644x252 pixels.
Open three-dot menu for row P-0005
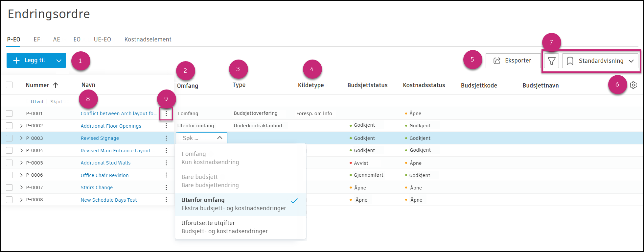(x=166, y=163)
